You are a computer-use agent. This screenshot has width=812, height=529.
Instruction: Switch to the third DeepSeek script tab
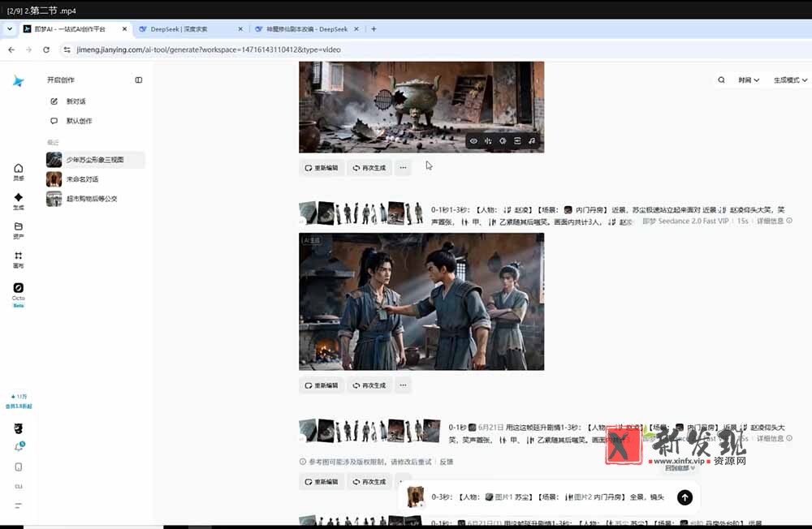click(x=307, y=29)
